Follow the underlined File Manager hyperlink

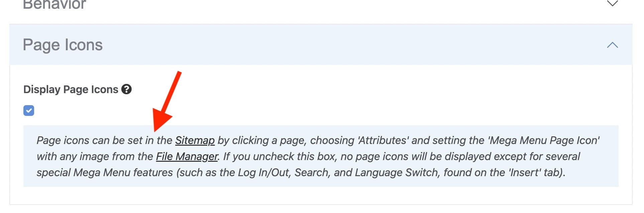tap(187, 156)
